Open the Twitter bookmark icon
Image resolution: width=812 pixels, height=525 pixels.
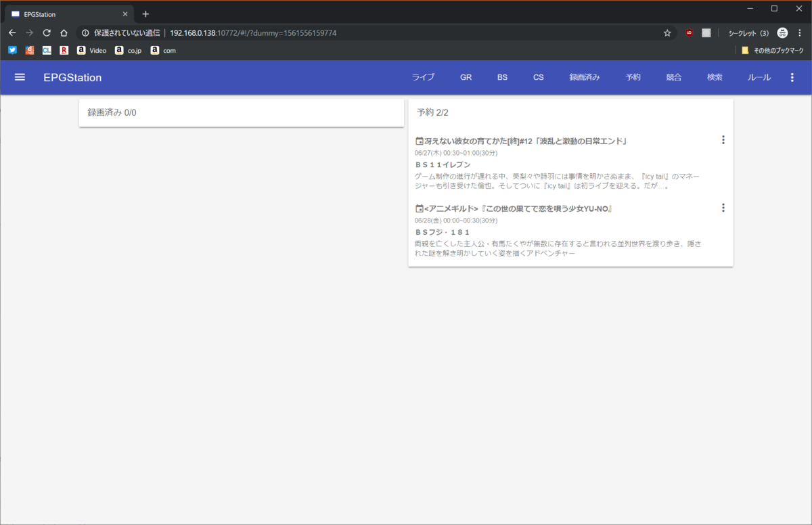(x=12, y=49)
